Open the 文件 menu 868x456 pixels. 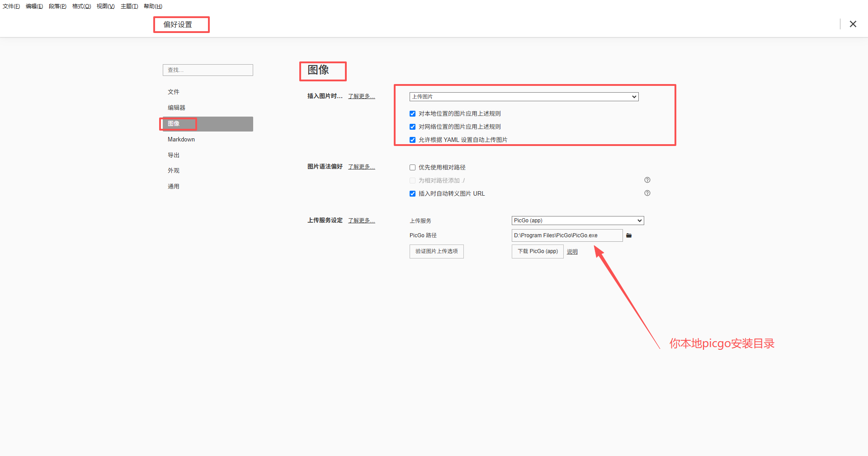11,6
